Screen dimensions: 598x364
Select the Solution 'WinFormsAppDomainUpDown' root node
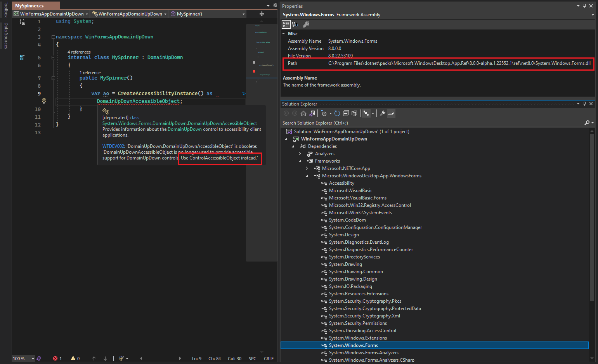352,132
